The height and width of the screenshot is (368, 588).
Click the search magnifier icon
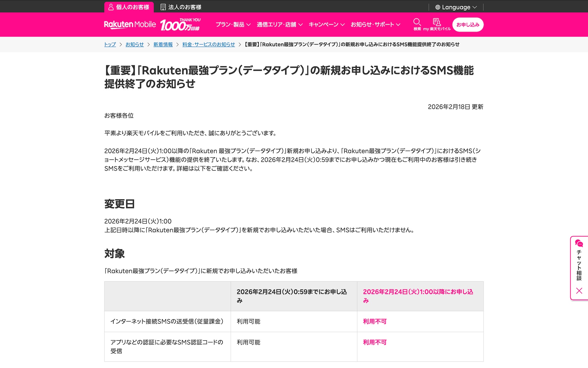coord(417,22)
